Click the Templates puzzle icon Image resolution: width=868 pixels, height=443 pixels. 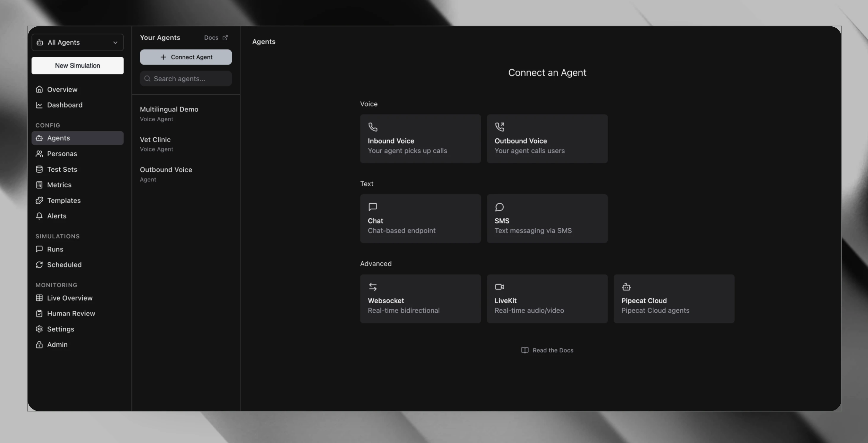pos(39,200)
